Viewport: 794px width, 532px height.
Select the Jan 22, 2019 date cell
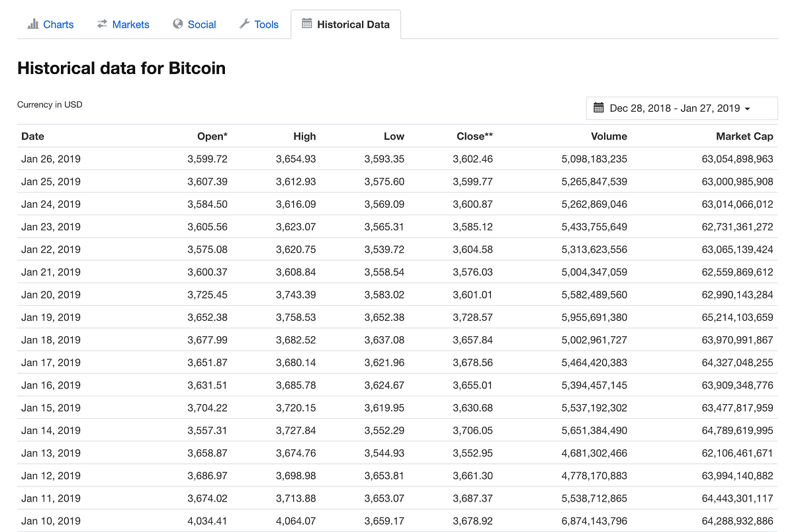[x=51, y=249]
